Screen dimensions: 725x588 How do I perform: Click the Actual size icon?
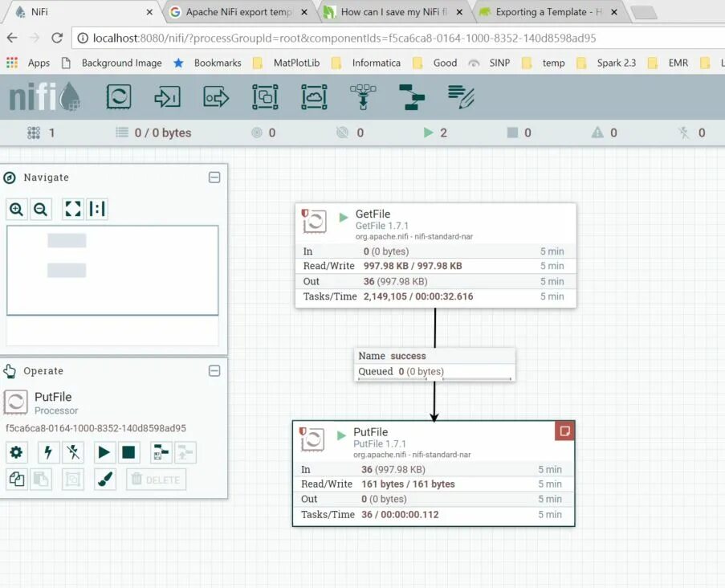click(97, 209)
